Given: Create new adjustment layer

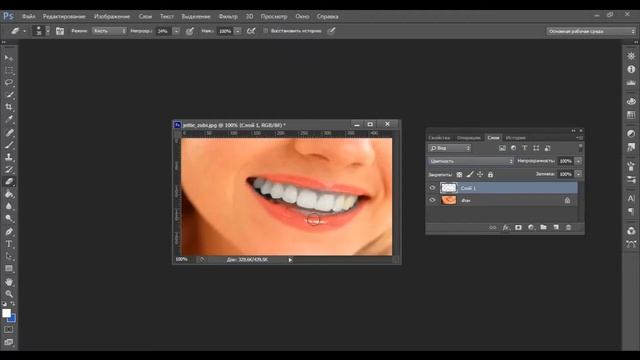Looking at the screenshot, I should pyautogui.click(x=531, y=227).
